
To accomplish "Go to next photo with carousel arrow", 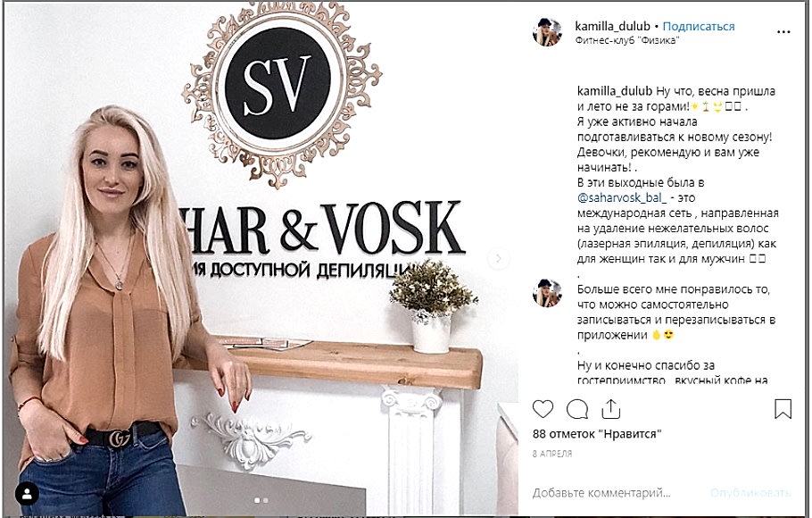I will point(499,258).
